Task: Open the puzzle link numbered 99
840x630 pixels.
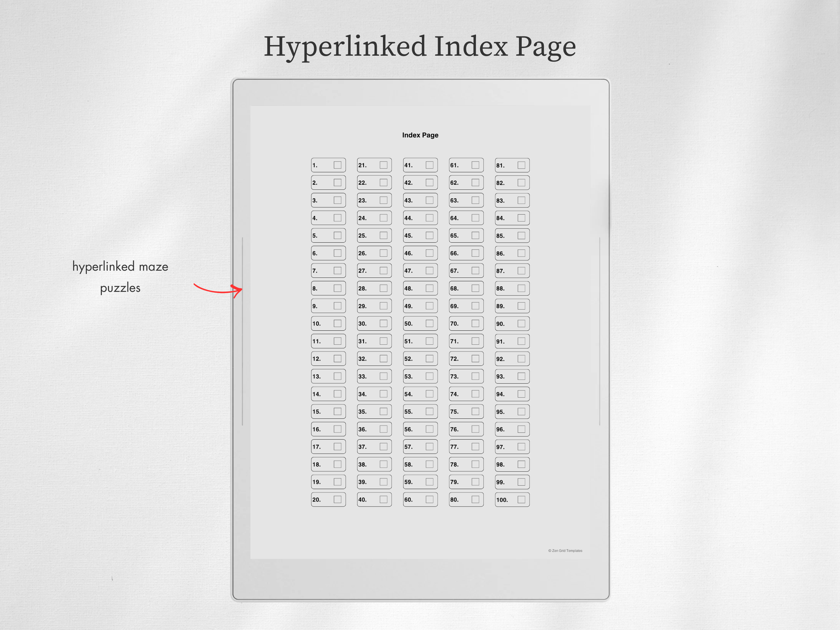Action: (x=500, y=482)
